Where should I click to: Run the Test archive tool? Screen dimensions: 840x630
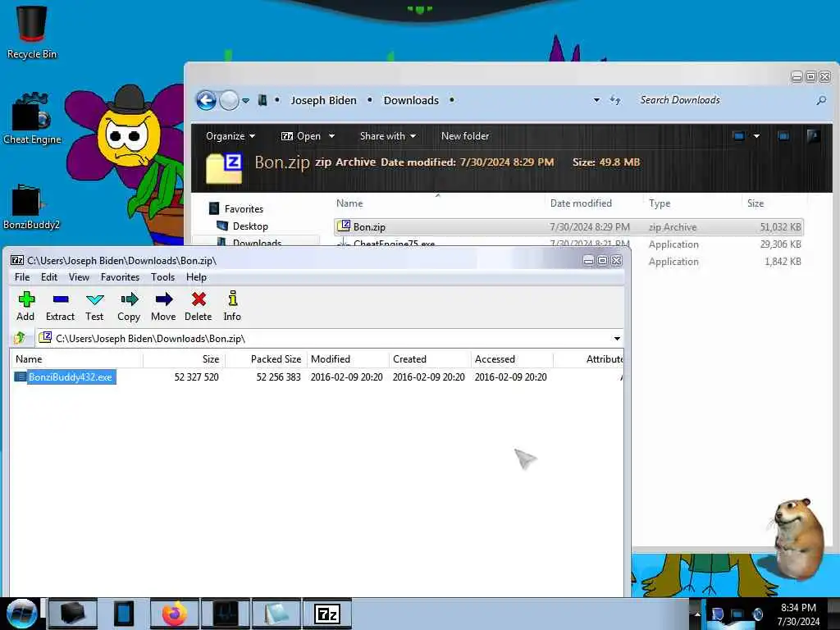tap(94, 306)
